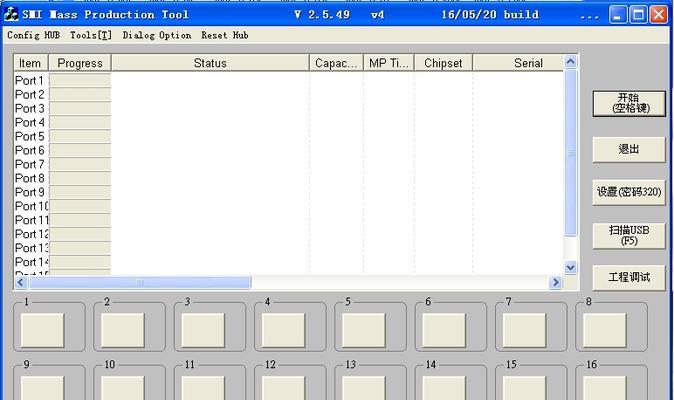The image size is (674, 400).
Task: Click the 退出 exit button
Action: 629,150
